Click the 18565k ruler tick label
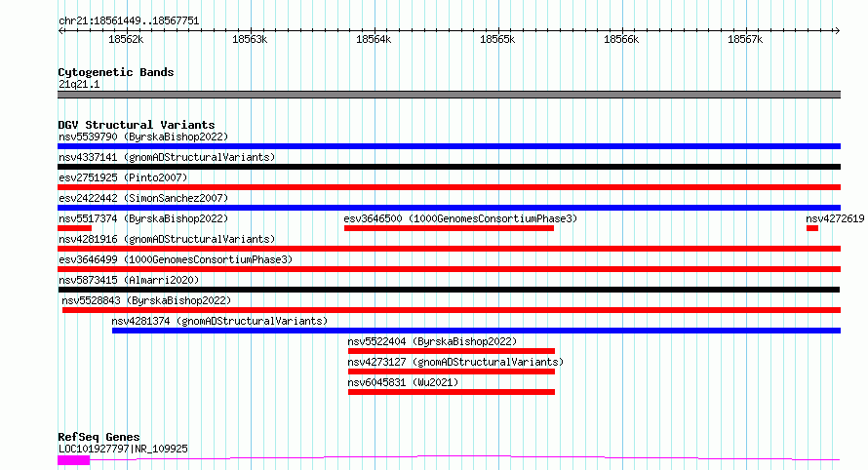 (x=497, y=39)
